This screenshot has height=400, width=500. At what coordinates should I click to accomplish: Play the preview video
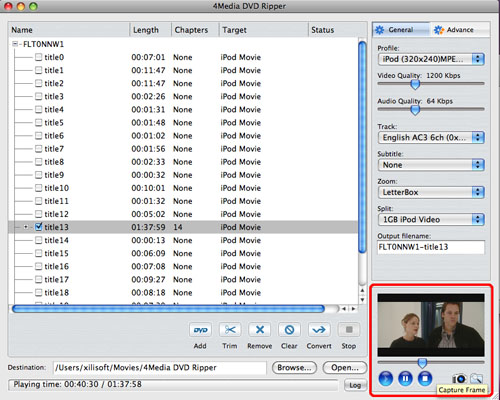tap(386, 378)
